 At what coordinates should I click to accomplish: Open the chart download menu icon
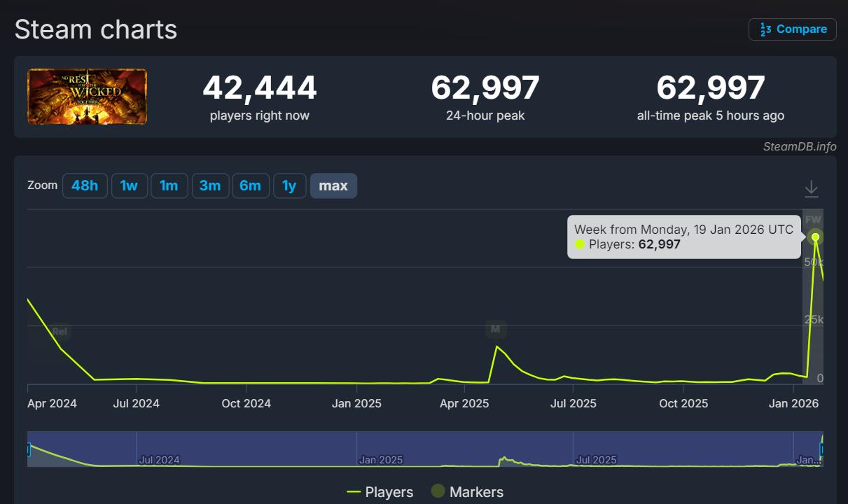click(x=811, y=188)
